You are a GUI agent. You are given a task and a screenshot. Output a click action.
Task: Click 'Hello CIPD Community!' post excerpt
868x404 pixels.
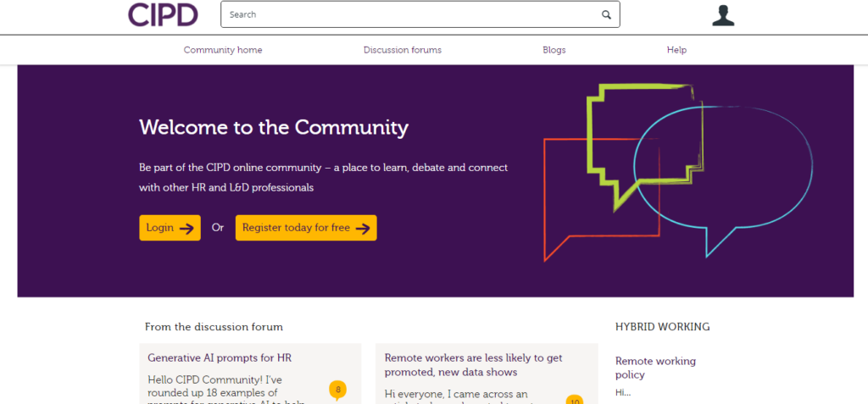pos(226,390)
